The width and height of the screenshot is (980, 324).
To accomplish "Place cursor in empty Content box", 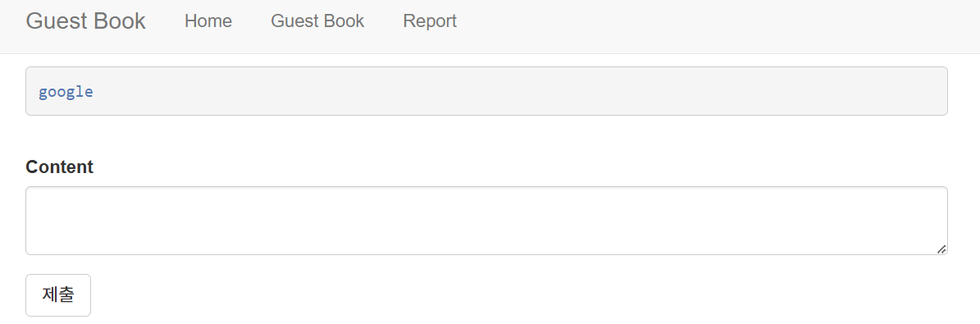I will coord(486,220).
